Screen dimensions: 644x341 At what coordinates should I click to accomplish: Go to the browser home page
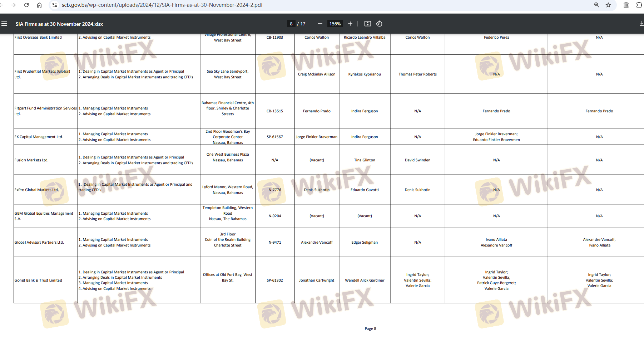pos(39,5)
